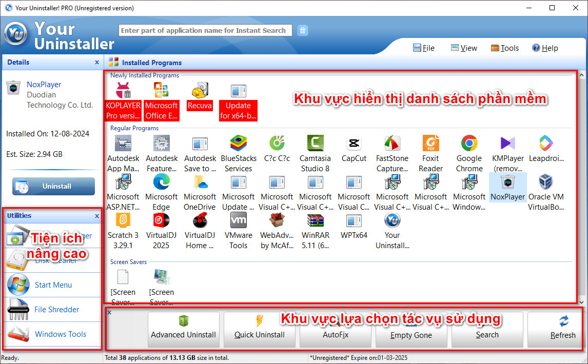Open the View menu
The image size is (588, 364).
point(463,48)
